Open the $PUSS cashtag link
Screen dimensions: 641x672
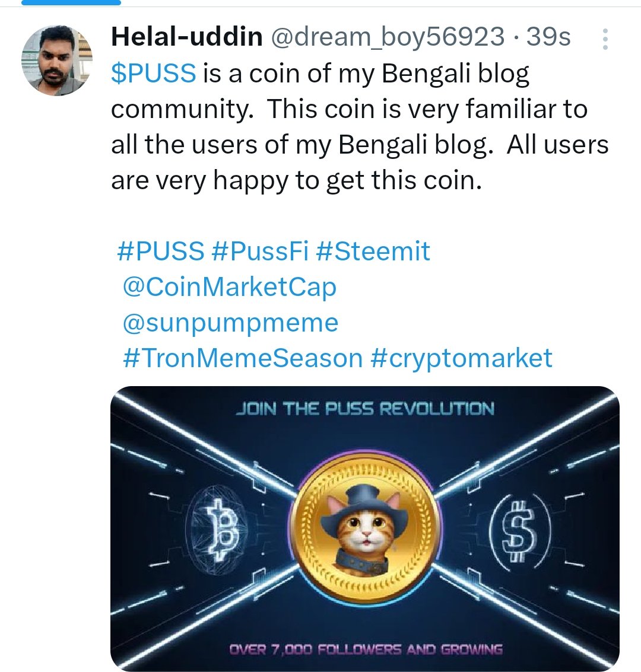154,73
